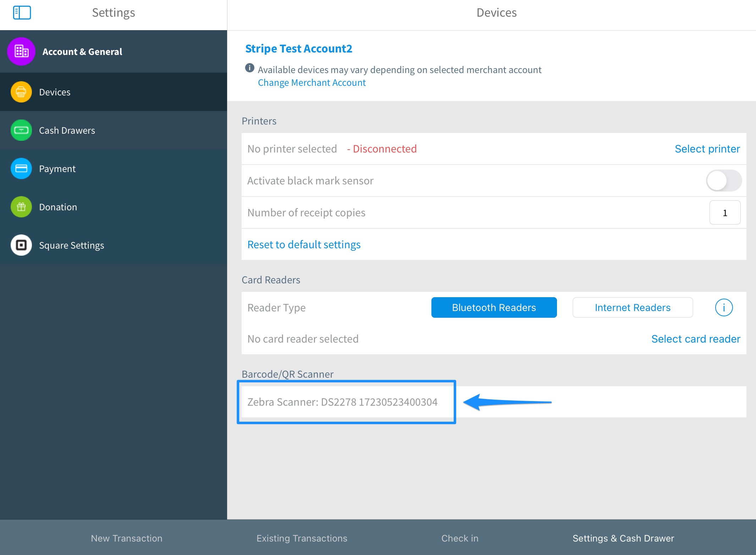The image size is (756, 555).
Task: Open the Existing Transactions tab
Action: click(x=302, y=538)
